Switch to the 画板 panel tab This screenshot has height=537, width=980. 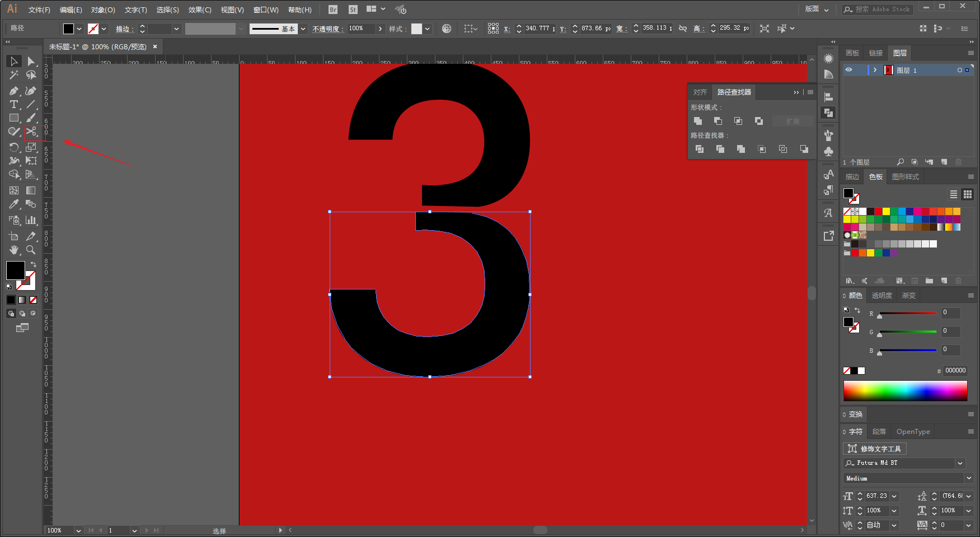tap(852, 53)
